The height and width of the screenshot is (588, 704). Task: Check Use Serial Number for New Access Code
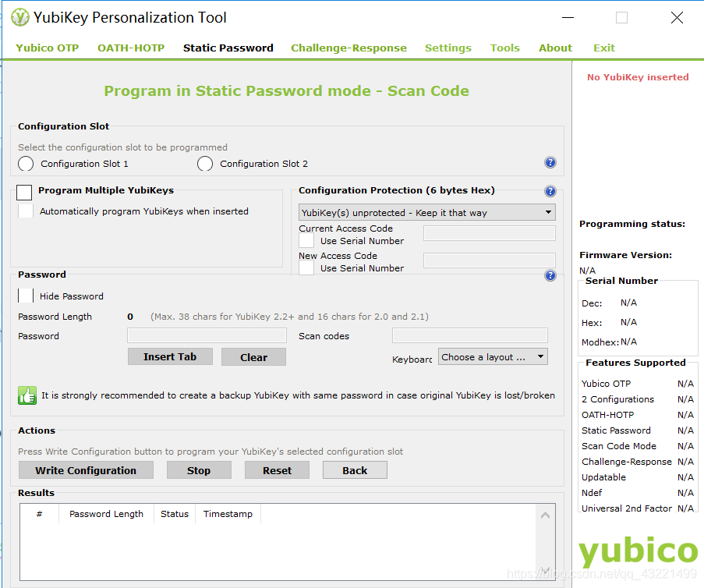[x=306, y=268]
